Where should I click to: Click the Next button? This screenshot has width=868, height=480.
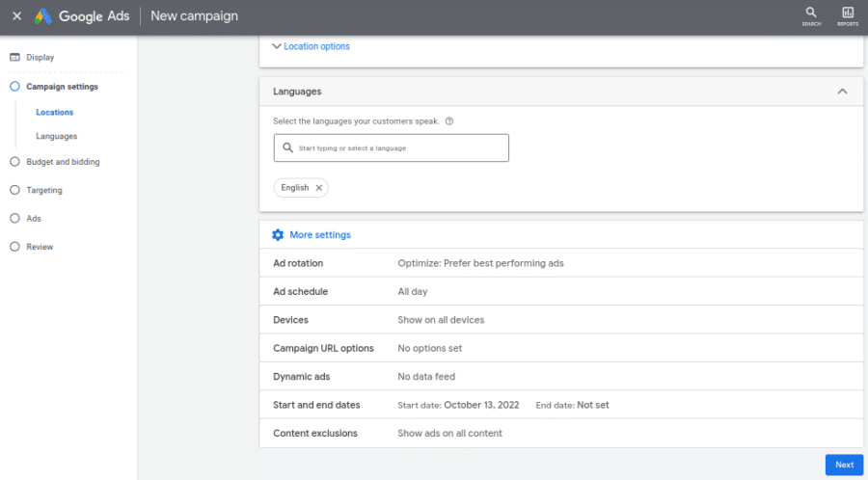point(844,466)
